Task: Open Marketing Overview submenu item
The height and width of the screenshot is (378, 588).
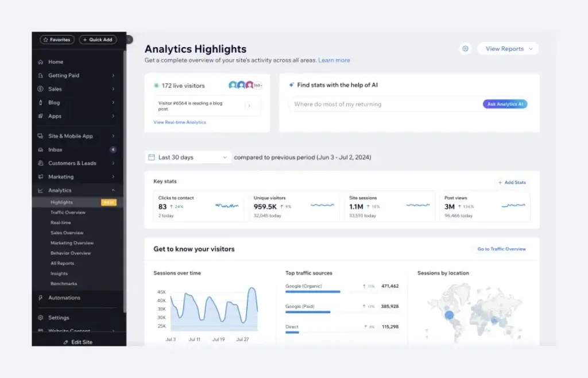Action: [72, 243]
